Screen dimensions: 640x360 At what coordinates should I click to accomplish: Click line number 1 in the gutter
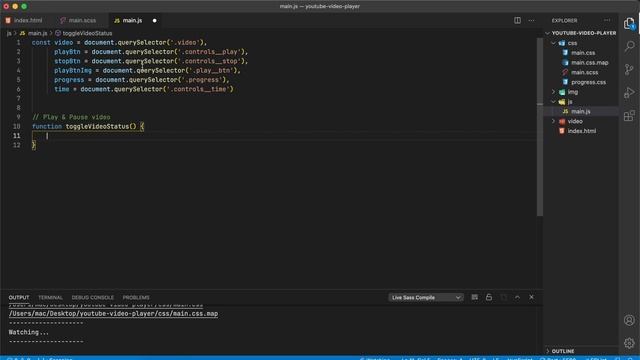point(18,42)
